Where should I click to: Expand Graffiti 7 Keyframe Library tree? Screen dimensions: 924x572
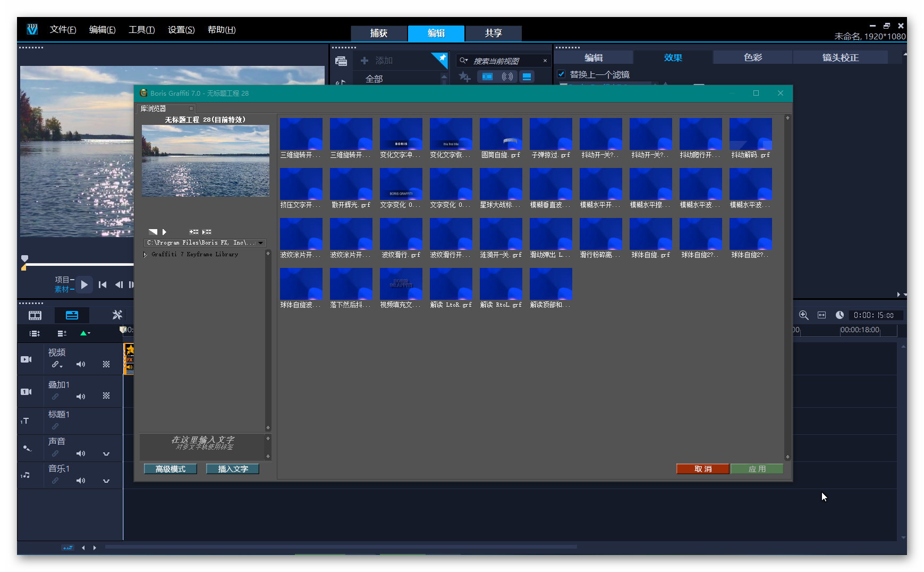(146, 255)
